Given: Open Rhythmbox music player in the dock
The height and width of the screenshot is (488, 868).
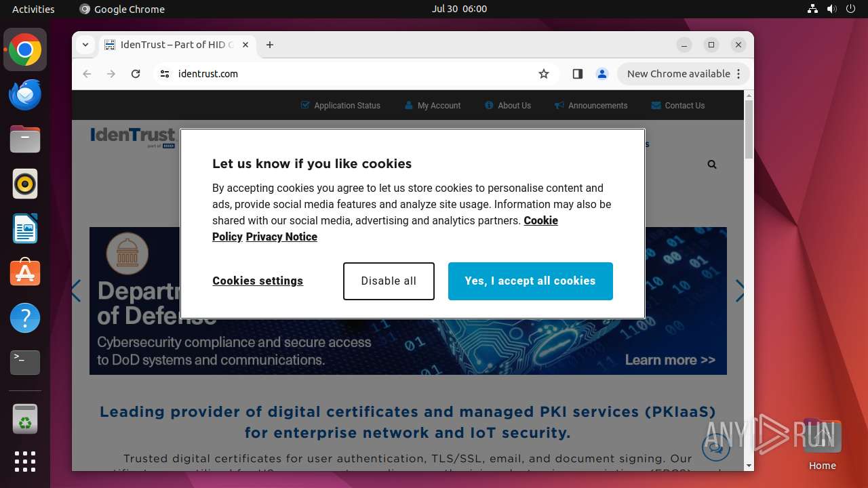Looking at the screenshot, I should click(x=25, y=184).
